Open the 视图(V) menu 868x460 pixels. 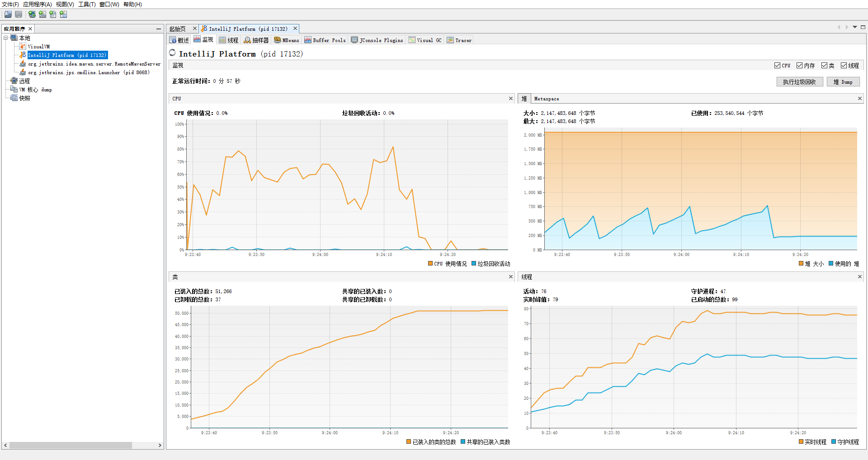tap(65, 5)
